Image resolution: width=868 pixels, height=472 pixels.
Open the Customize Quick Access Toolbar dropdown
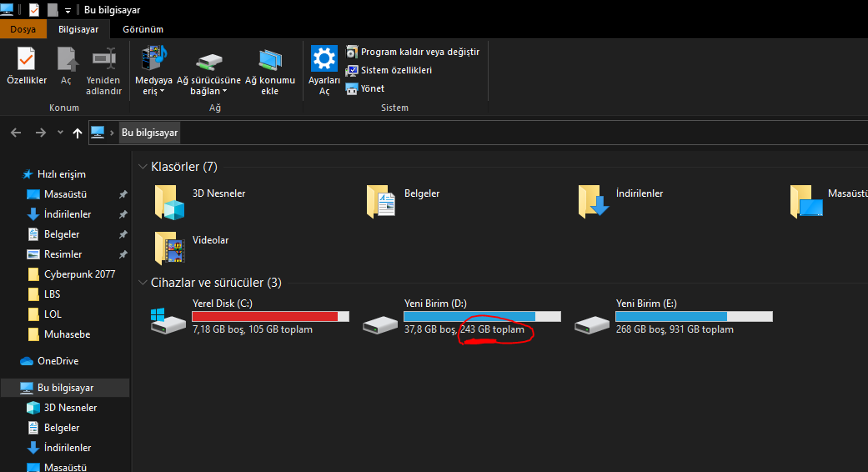tap(68, 10)
